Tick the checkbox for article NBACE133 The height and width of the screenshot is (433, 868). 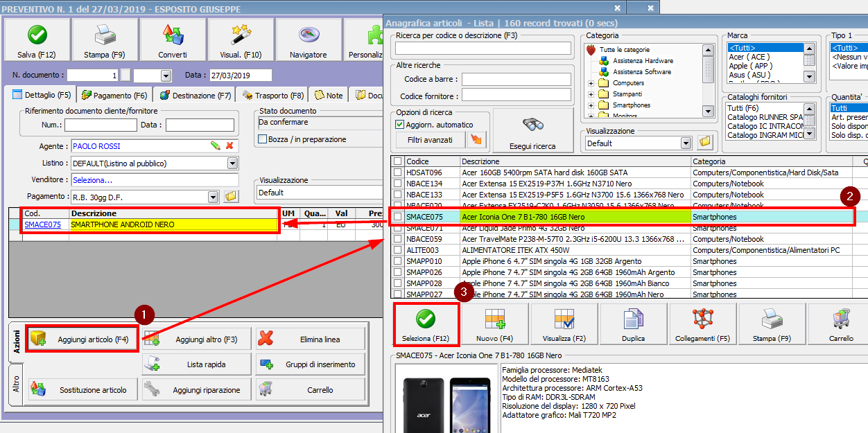pos(397,195)
